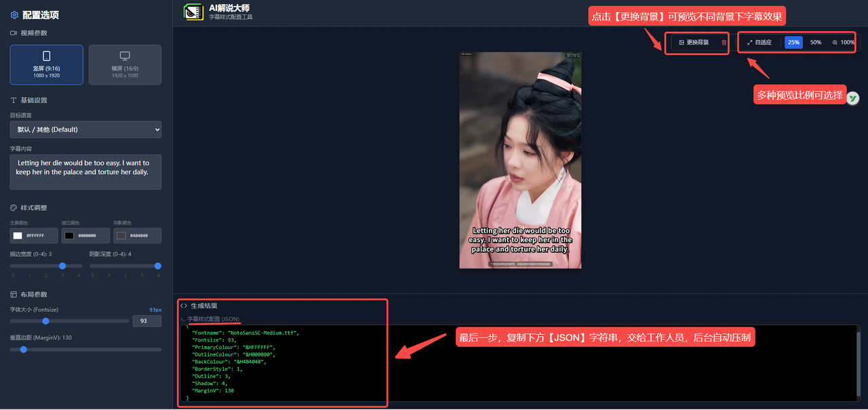Screen dimensions: 868x410
Task: Click the magnifier icon beside 100%
Action: [835, 43]
